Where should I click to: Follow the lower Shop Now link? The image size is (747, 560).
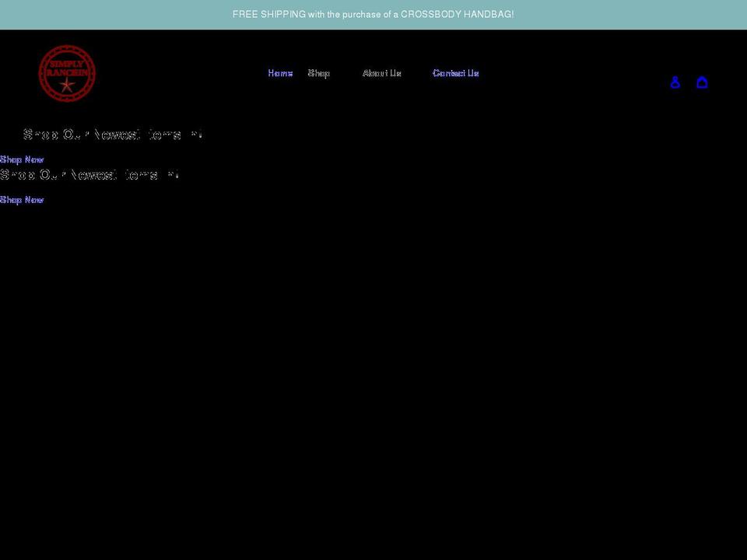point(21,199)
